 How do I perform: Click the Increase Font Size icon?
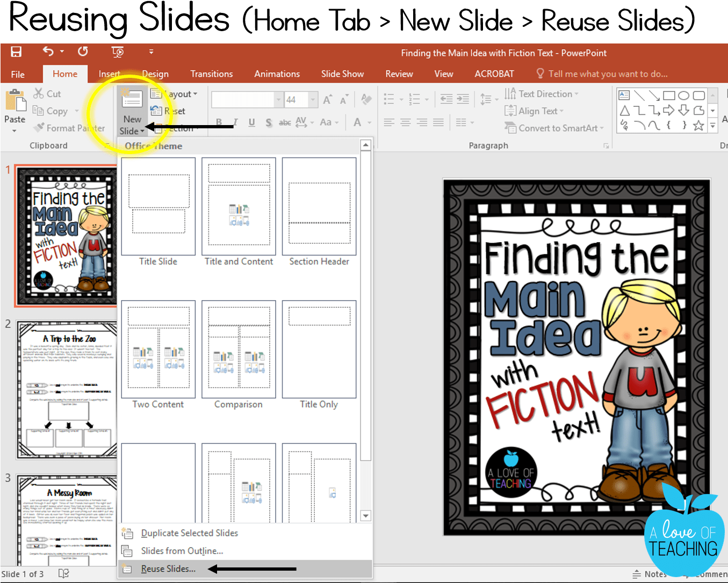(327, 100)
